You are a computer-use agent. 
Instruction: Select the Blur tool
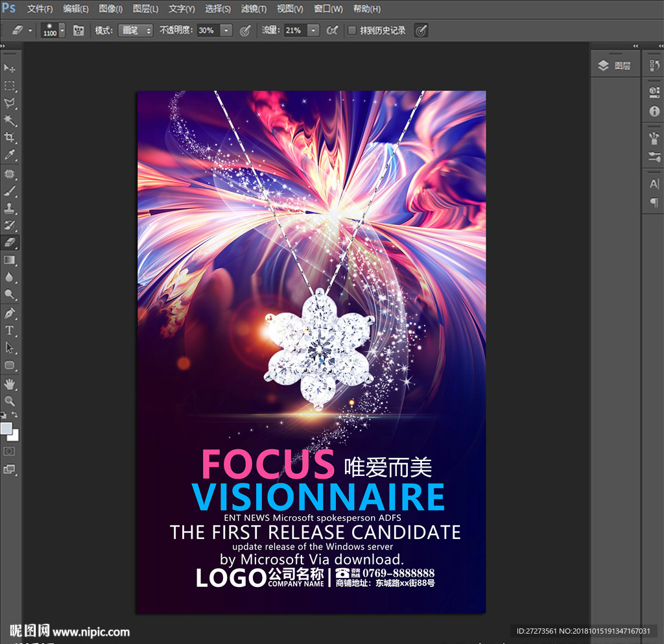[9, 278]
